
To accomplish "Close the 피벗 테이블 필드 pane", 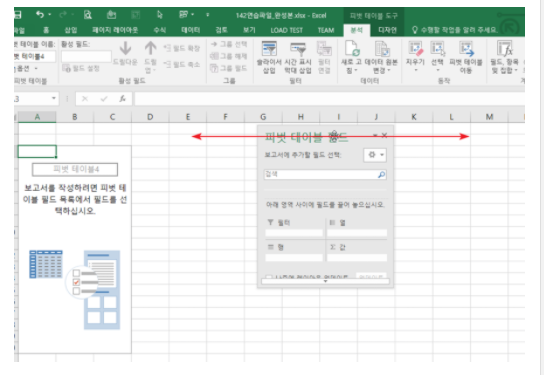I will coord(384,135).
